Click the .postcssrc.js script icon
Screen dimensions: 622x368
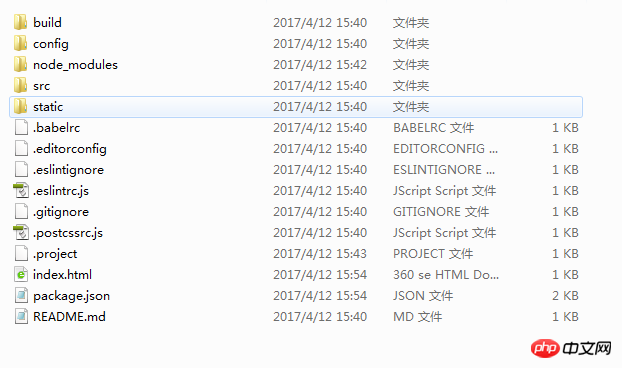tap(21, 232)
